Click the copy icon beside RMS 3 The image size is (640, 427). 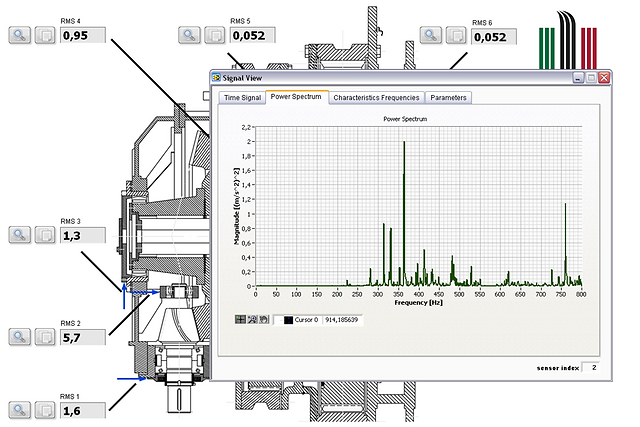[45, 235]
